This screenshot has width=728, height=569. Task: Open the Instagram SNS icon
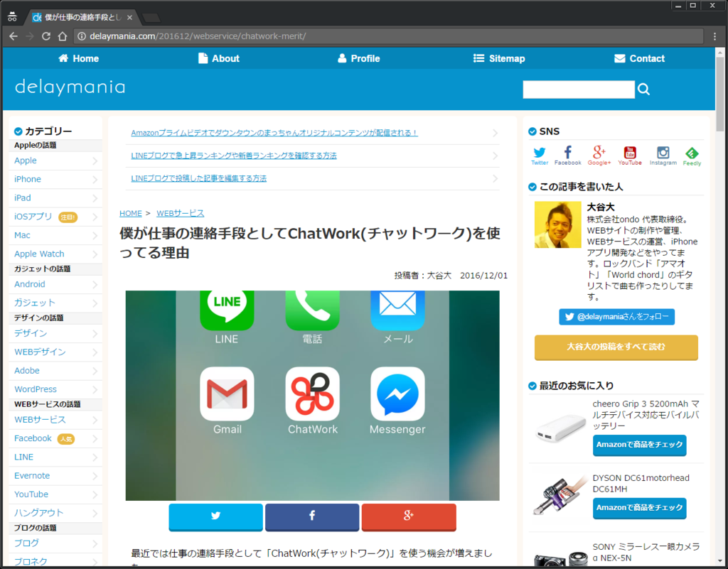[663, 156]
